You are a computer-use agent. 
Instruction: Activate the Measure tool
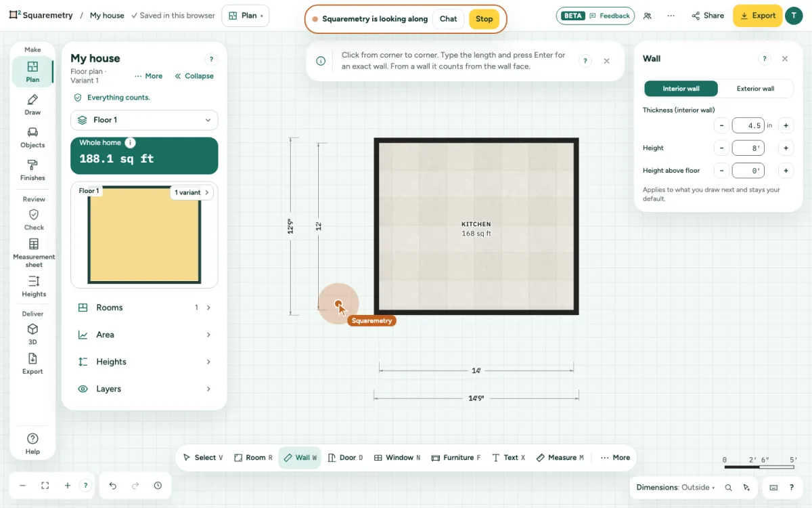[x=560, y=458]
